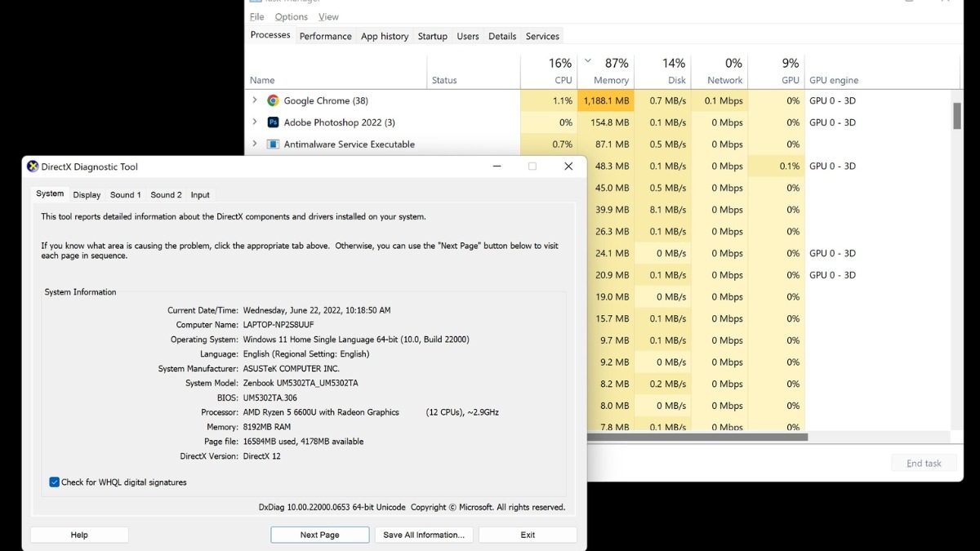Open the Startup tab in Task Manager
The width and height of the screenshot is (980, 551).
[433, 36]
